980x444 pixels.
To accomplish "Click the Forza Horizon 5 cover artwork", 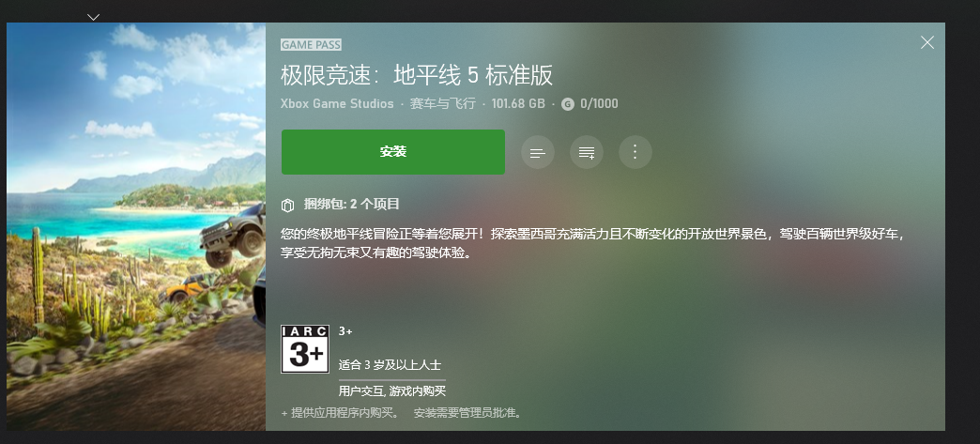I will tap(136, 226).
